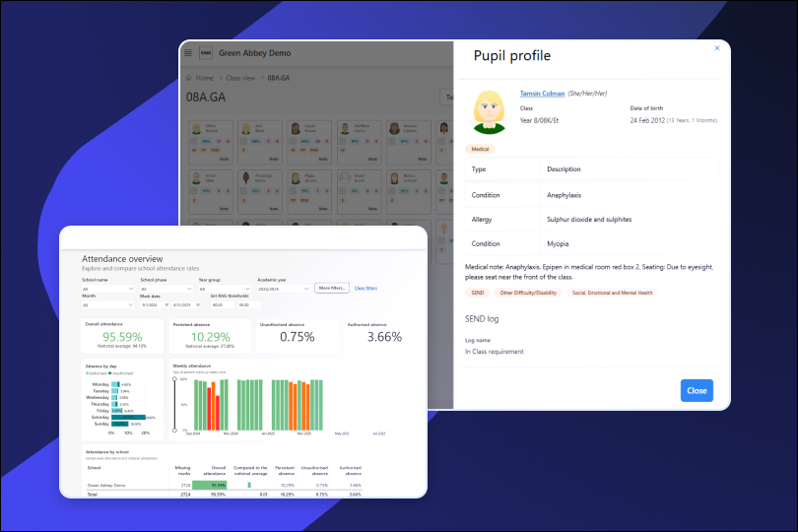Expand the Year group dropdown

[225, 289]
